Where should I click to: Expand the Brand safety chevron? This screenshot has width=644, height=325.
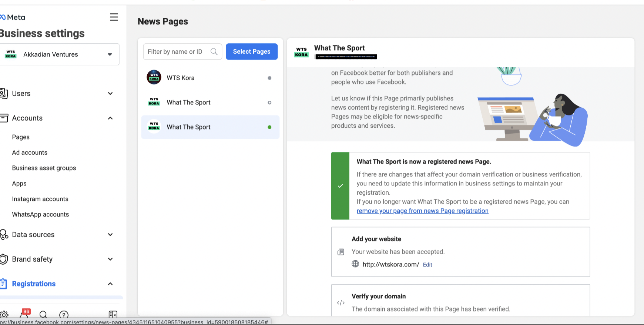(110, 259)
